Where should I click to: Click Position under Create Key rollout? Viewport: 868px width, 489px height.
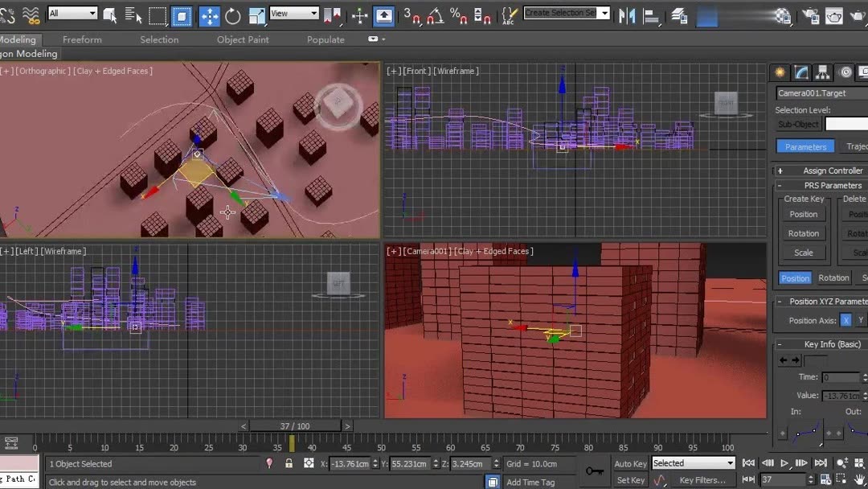coord(803,214)
